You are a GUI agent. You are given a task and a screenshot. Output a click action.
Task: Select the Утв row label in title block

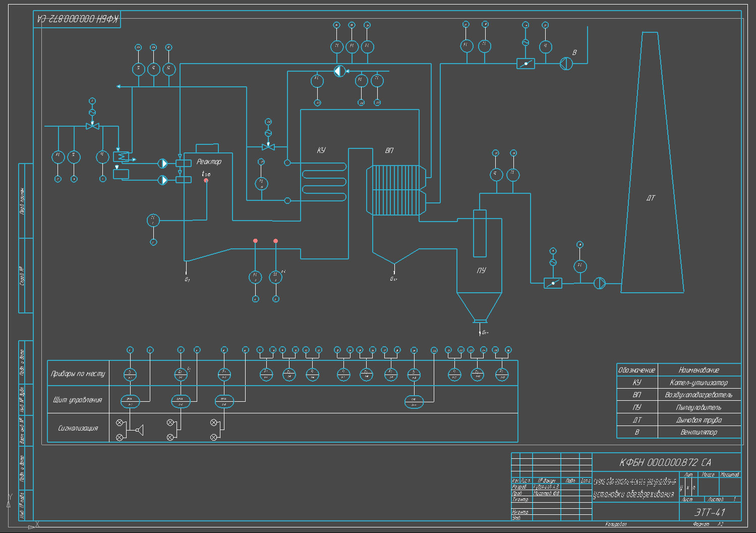tap(516, 518)
